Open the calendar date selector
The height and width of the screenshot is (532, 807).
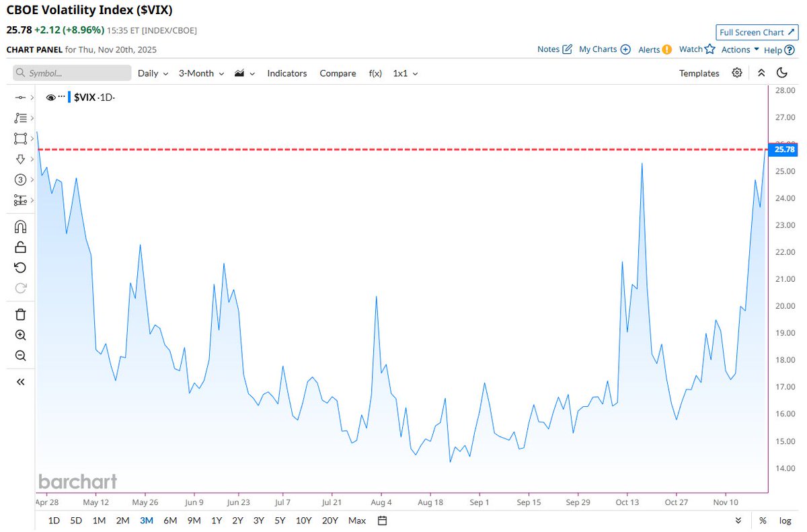[381, 521]
